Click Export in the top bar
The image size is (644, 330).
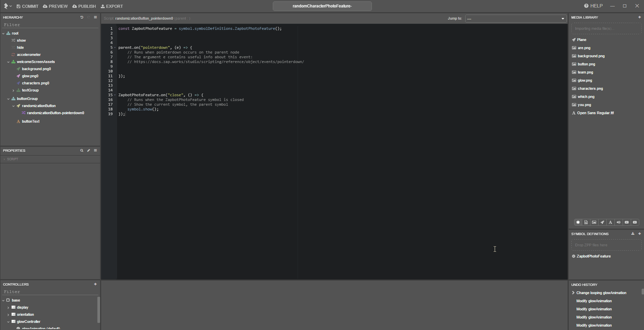(112, 6)
